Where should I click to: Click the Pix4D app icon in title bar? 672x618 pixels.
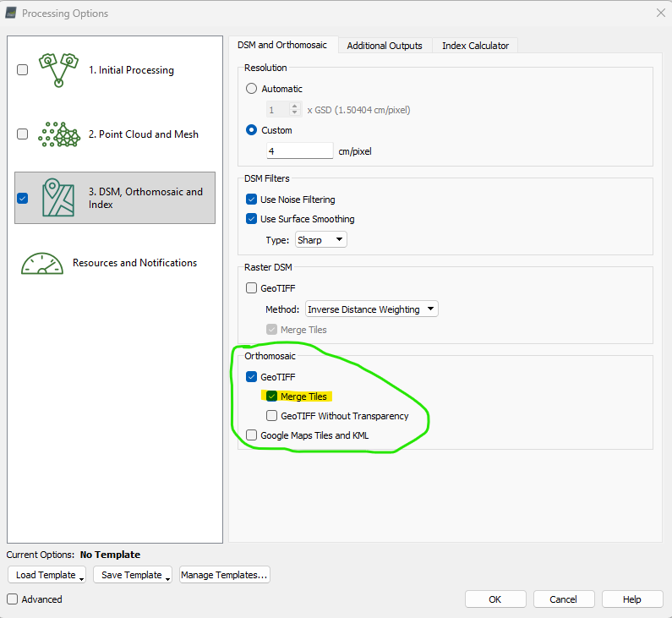point(11,13)
